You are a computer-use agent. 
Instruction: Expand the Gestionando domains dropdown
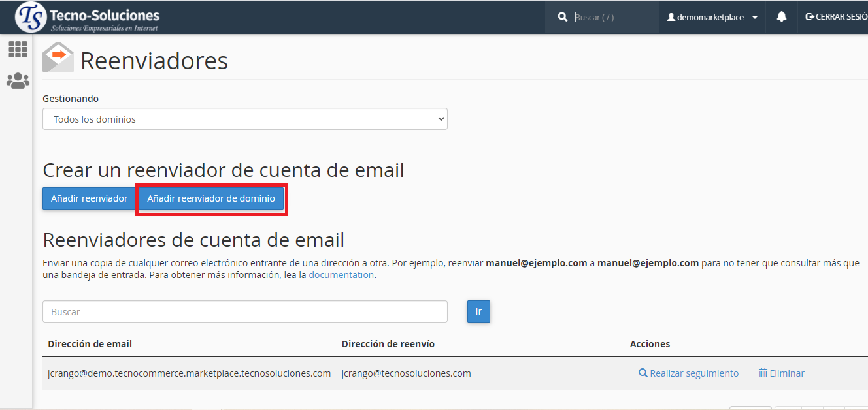click(245, 119)
